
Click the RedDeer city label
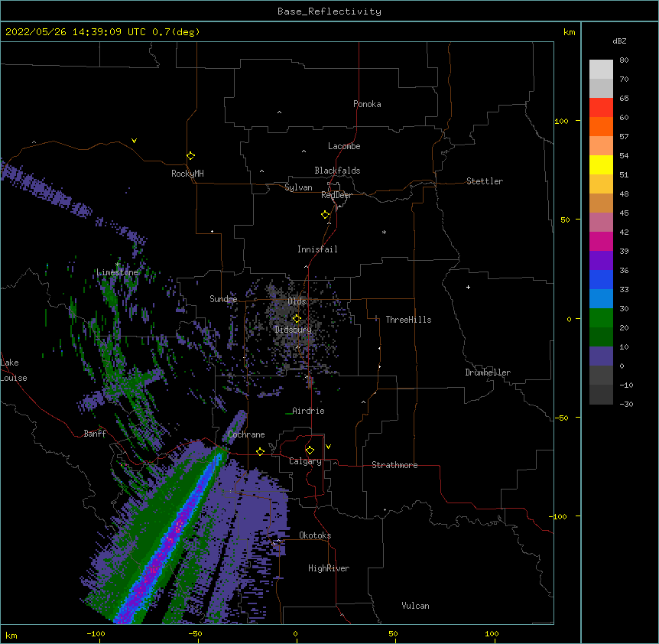pos(336,195)
